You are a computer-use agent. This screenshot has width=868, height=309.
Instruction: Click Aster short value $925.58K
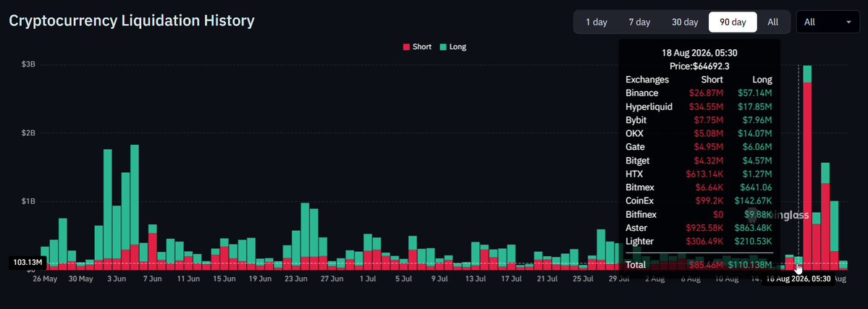tap(704, 228)
